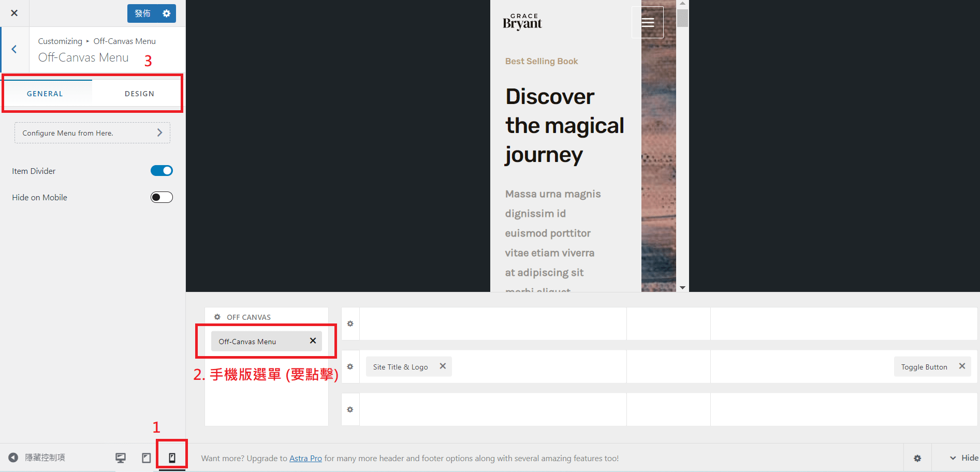Open bottom header row settings gear
This screenshot has width=980, height=472.
[x=350, y=409]
